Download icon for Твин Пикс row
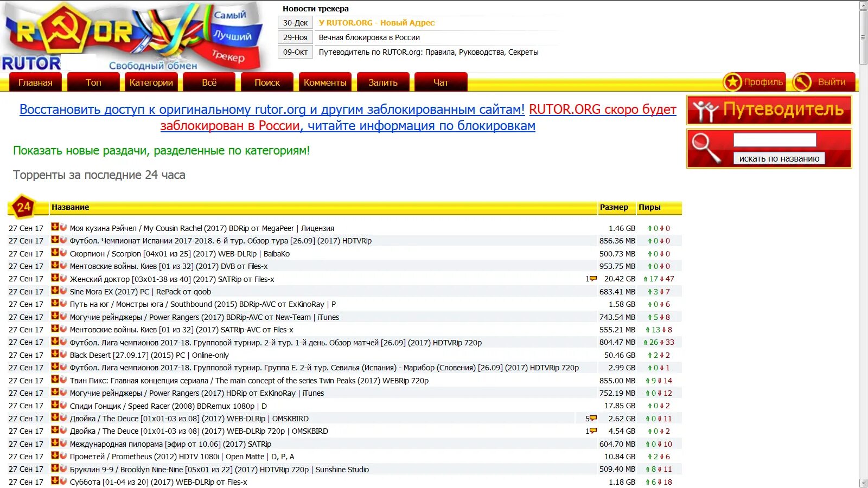This screenshot has height=488, width=868. coord(55,380)
